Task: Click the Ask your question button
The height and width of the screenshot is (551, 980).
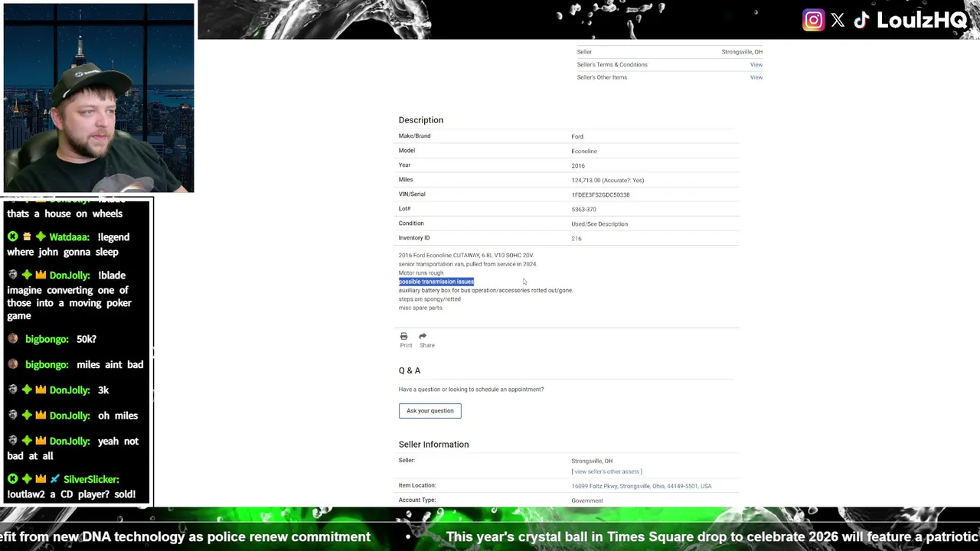Action: tap(430, 411)
